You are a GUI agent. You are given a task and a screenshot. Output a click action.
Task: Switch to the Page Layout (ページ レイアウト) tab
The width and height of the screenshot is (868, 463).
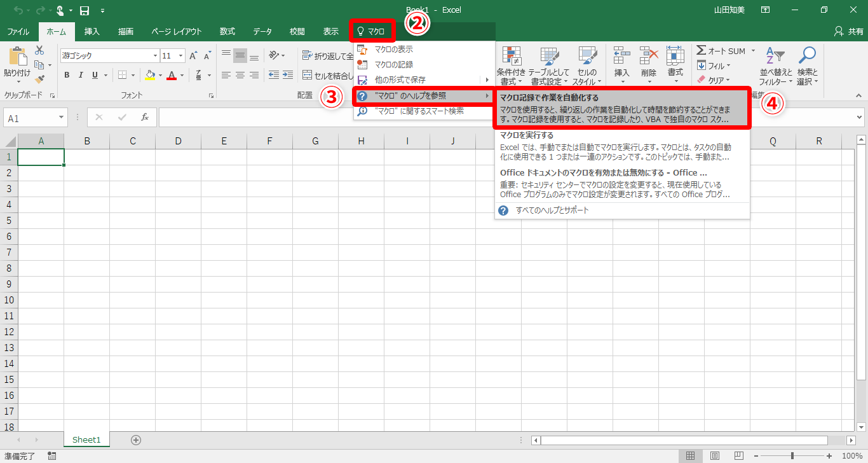pyautogui.click(x=177, y=31)
